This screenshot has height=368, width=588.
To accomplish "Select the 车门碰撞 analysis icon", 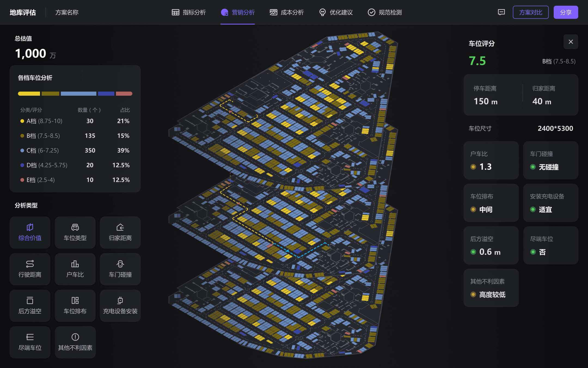I will pos(120,264).
